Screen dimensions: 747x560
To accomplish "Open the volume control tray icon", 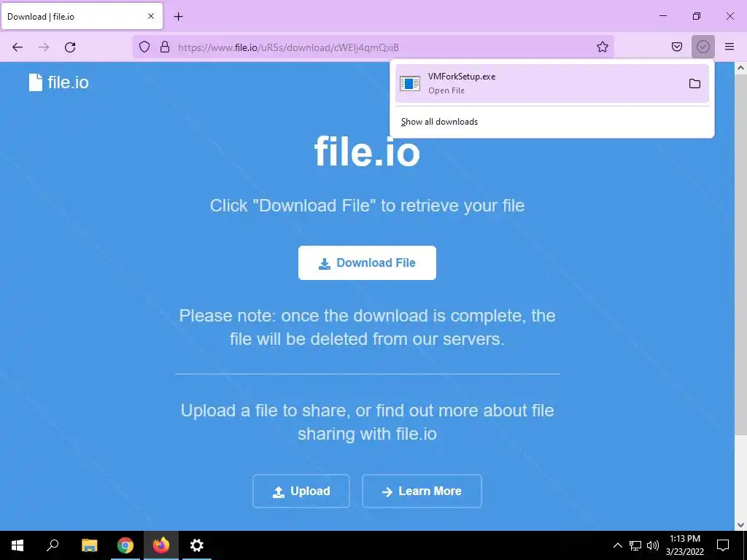I will [x=653, y=545].
